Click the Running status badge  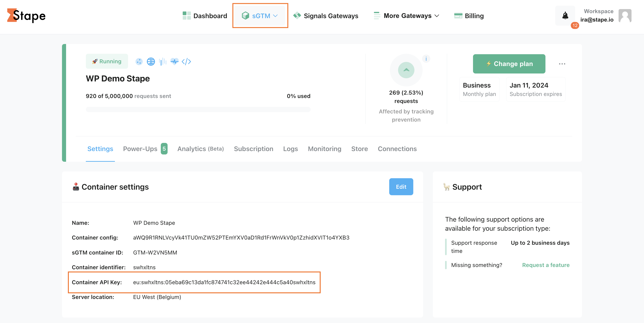107,61
